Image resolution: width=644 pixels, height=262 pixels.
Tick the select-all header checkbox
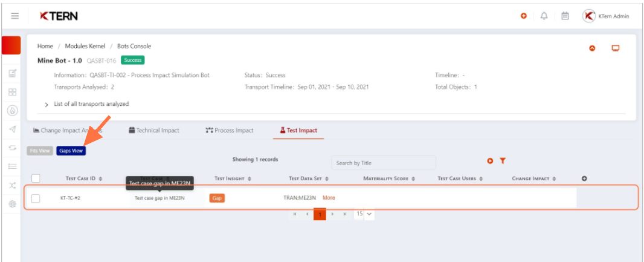pos(36,178)
